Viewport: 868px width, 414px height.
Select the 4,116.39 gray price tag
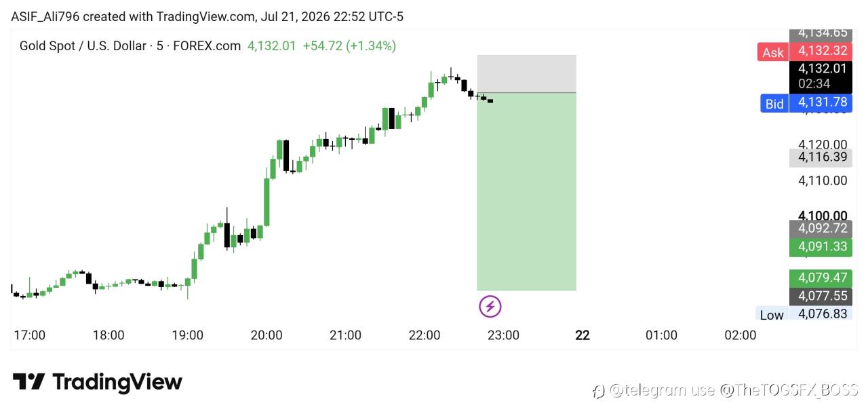821,157
